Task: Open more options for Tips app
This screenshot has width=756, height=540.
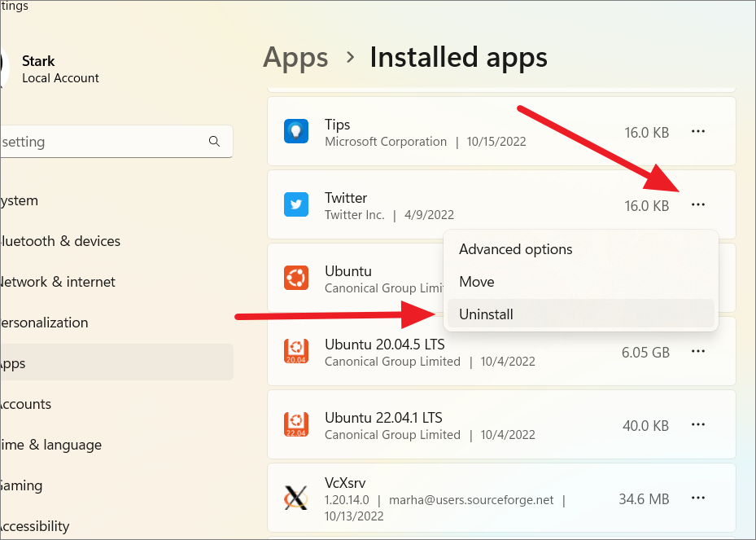Action: 697,131
